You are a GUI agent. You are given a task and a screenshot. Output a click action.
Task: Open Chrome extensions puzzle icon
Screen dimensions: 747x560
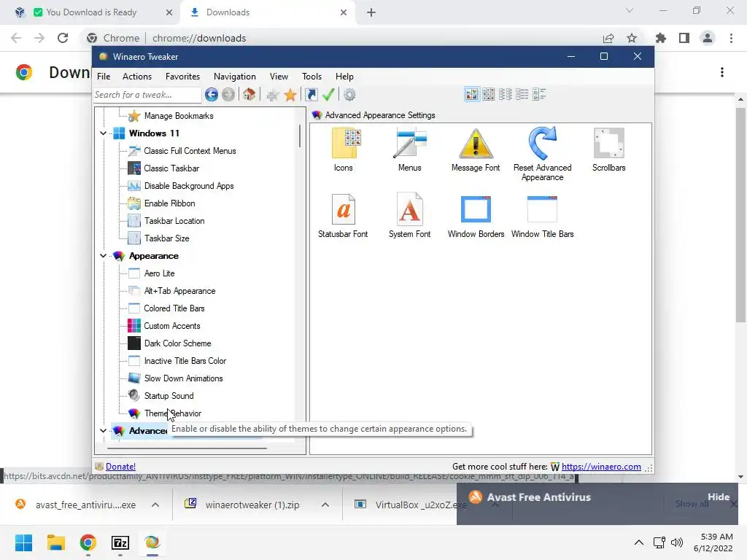pyautogui.click(x=660, y=38)
